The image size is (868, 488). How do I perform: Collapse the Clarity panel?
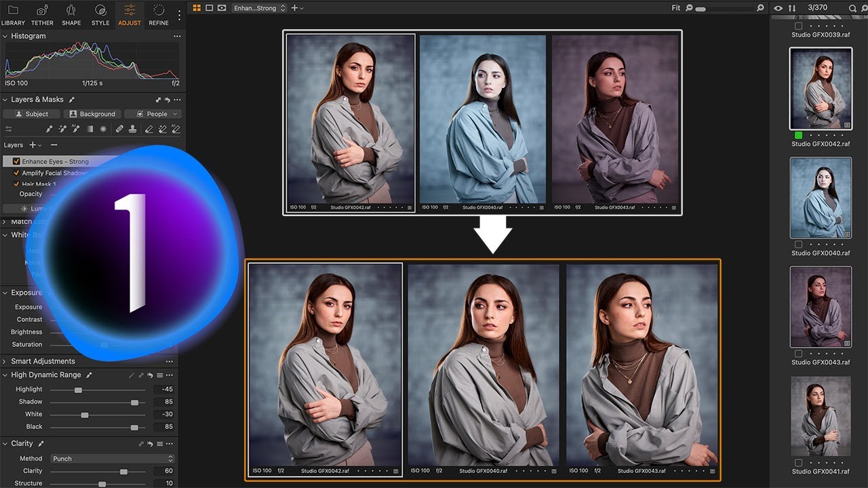[5, 443]
